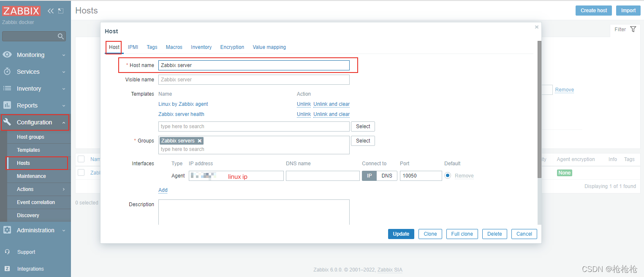Click the Description text area
The image size is (644, 277).
[x=254, y=212]
